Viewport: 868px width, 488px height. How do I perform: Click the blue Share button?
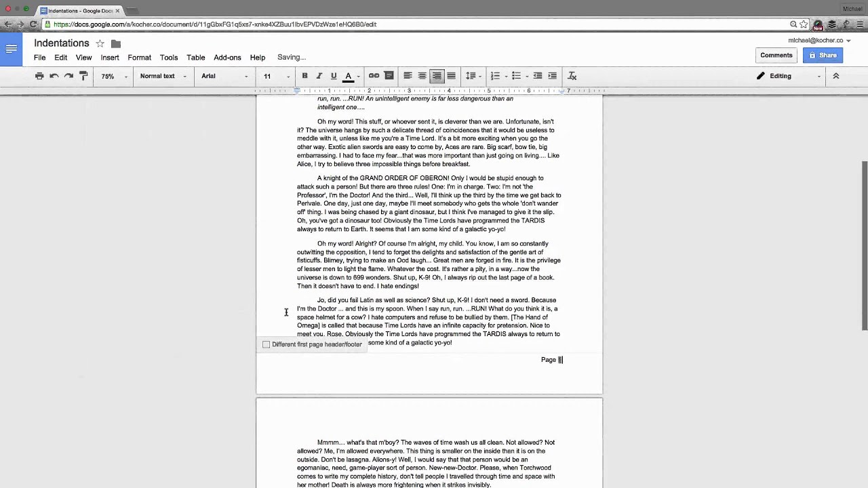(823, 56)
